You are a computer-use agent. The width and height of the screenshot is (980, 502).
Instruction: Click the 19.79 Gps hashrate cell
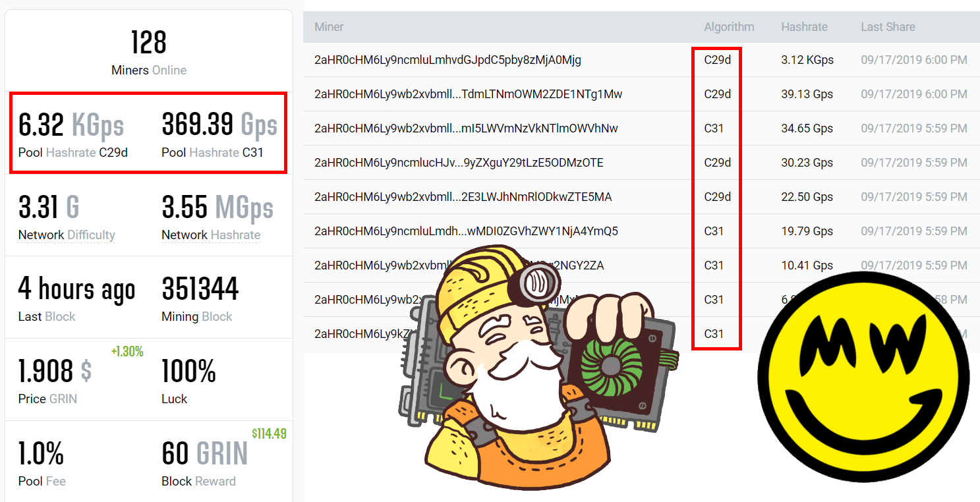807,231
